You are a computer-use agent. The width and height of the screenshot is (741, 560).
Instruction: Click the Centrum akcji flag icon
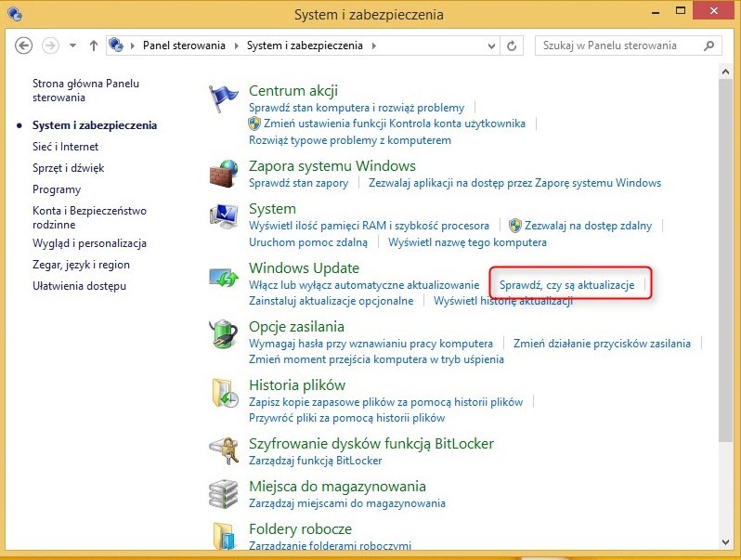(224, 98)
